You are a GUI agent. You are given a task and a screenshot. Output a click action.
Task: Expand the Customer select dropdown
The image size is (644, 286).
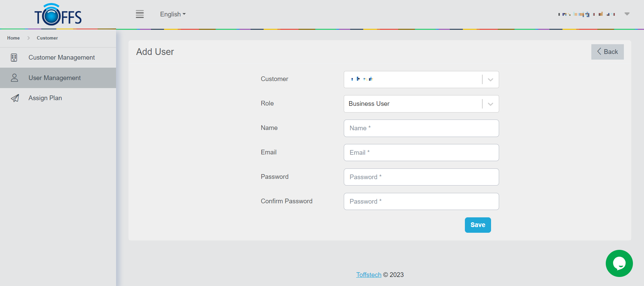[x=490, y=80]
